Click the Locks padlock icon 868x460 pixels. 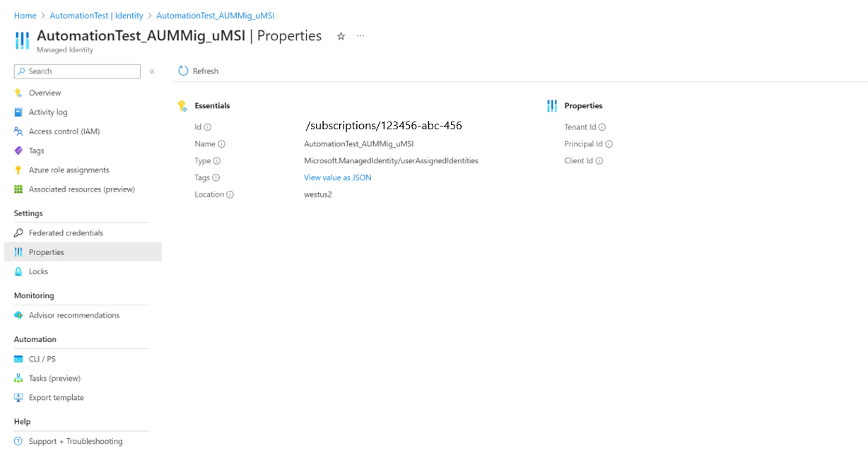(18, 271)
